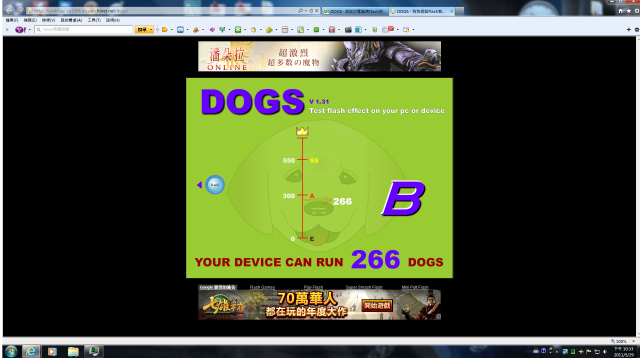Click the system tray clock
This screenshot has width=640, height=360.
pos(624,351)
